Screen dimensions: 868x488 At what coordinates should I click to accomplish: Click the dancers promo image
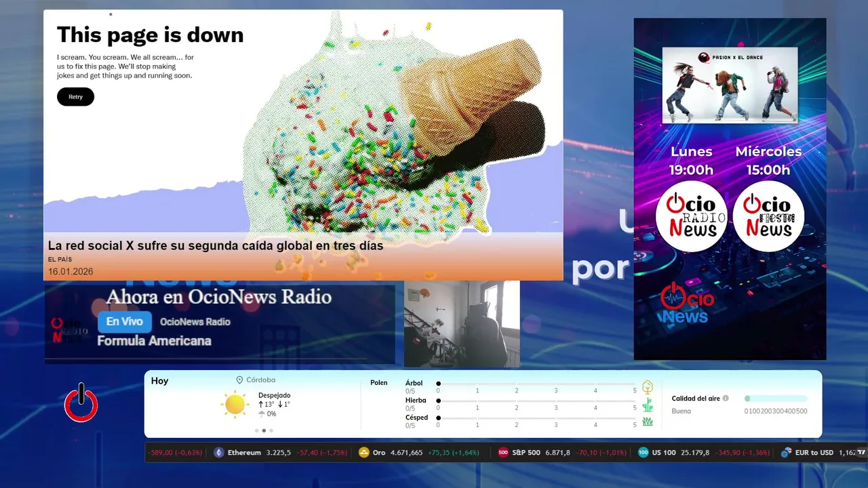click(x=730, y=85)
